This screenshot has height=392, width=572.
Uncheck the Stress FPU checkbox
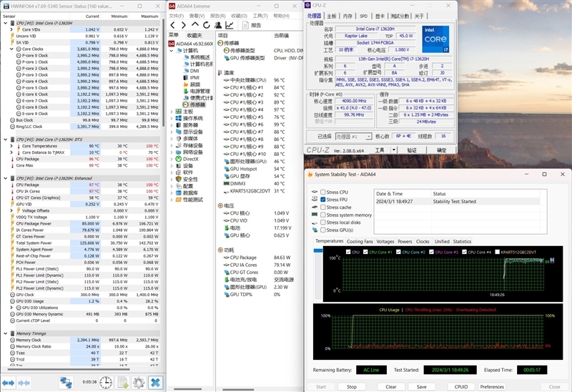tap(323, 200)
